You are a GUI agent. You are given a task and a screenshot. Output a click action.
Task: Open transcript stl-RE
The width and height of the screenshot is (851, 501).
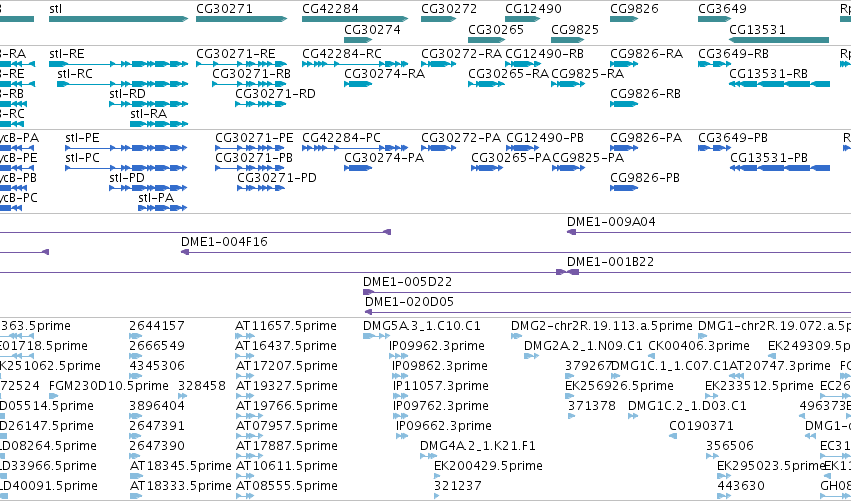[x=118, y=64]
